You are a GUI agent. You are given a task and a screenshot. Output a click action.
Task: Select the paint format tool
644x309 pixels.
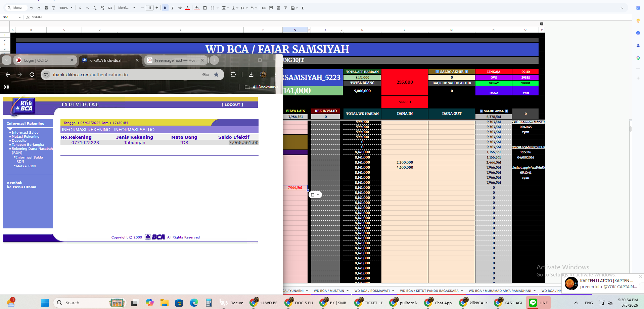click(x=53, y=8)
